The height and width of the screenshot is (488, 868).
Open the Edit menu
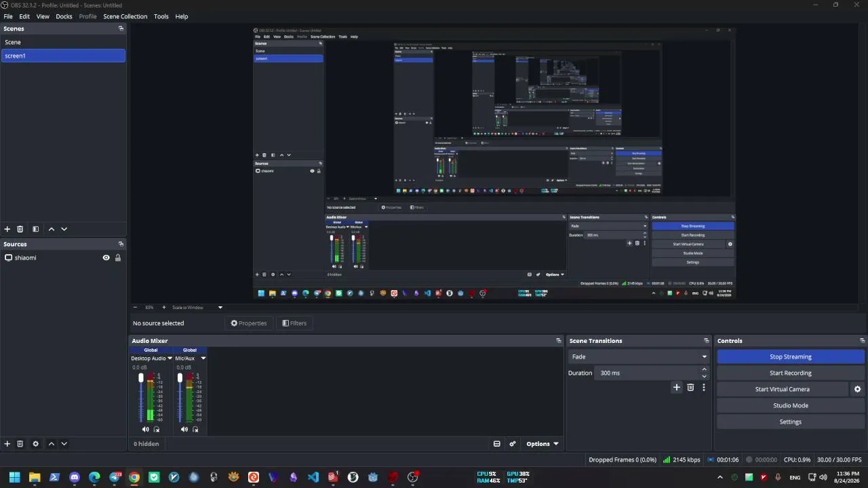point(24,16)
